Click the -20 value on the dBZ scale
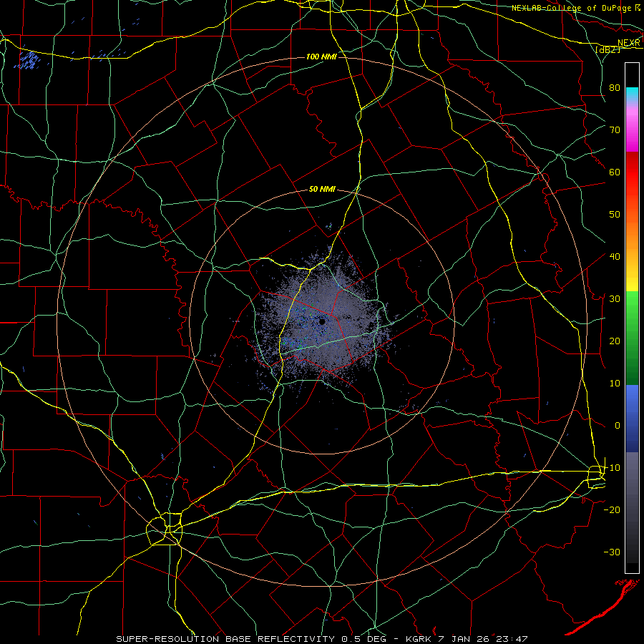Image resolution: width=644 pixels, height=644 pixels. pos(612,510)
